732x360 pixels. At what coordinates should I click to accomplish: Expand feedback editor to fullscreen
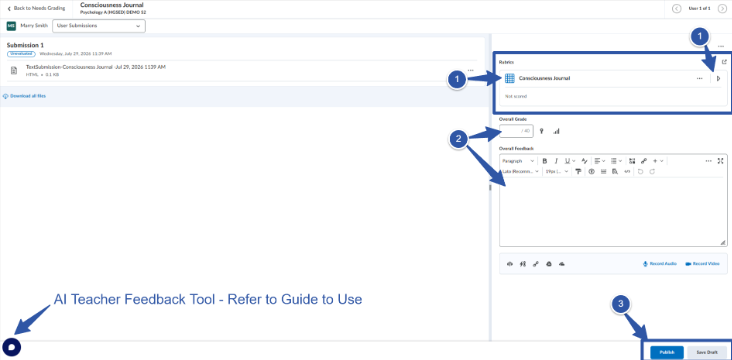coord(720,161)
